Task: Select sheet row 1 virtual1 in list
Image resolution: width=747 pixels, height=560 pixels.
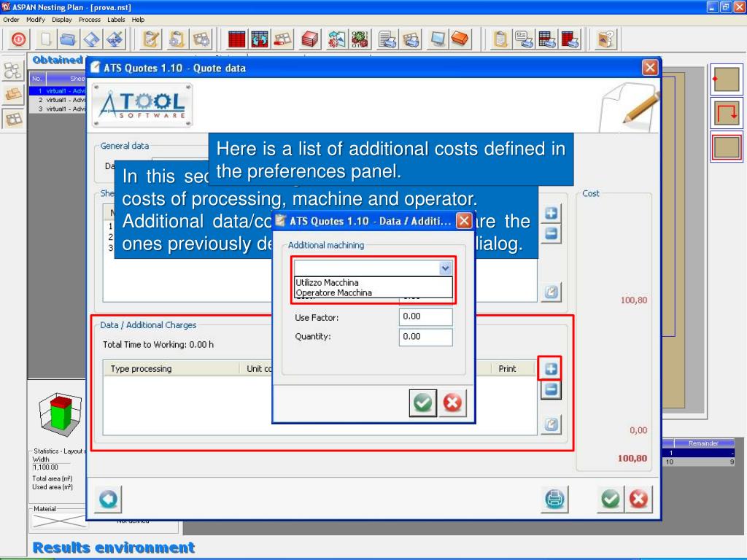Action: 58,90
